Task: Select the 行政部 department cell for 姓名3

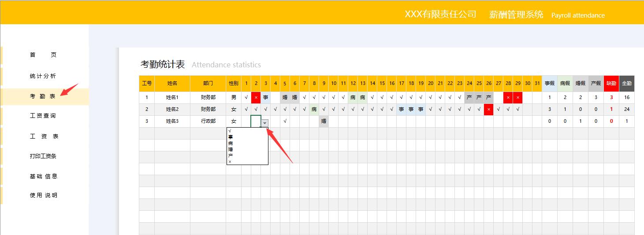Action: click(208, 121)
